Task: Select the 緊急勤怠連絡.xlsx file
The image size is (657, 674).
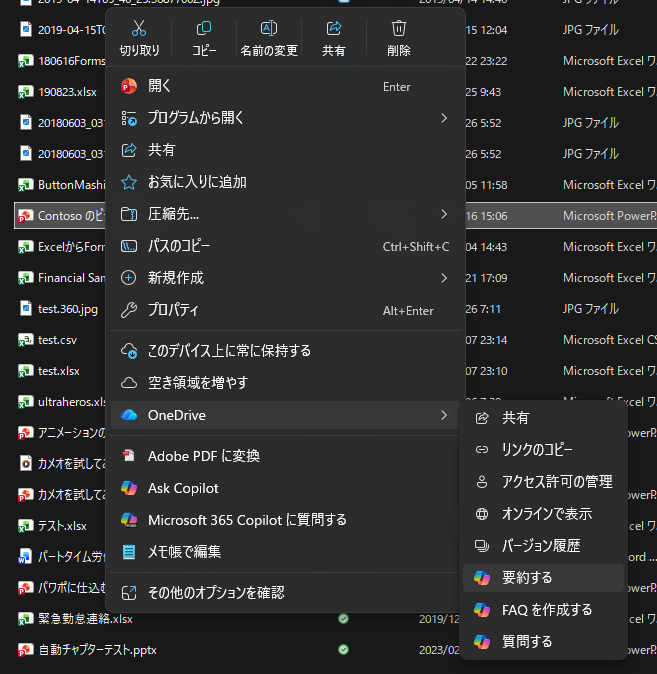Action: pyautogui.click(x=85, y=619)
